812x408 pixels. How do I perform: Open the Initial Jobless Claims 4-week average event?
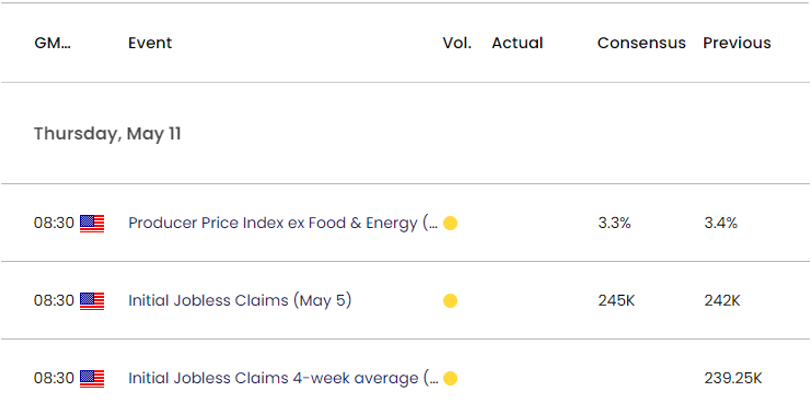(282, 378)
